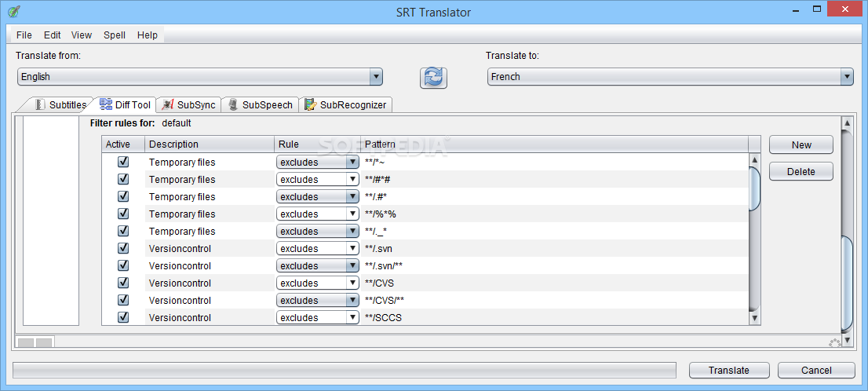This screenshot has height=391, width=868.
Task: Click the SRT Translator feather app icon
Action: click(x=14, y=10)
